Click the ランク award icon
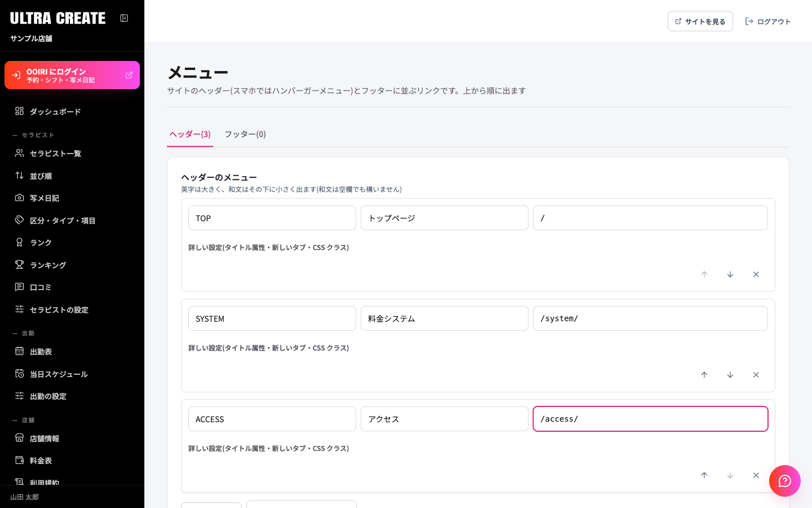Image resolution: width=812 pixels, height=508 pixels. coord(20,243)
